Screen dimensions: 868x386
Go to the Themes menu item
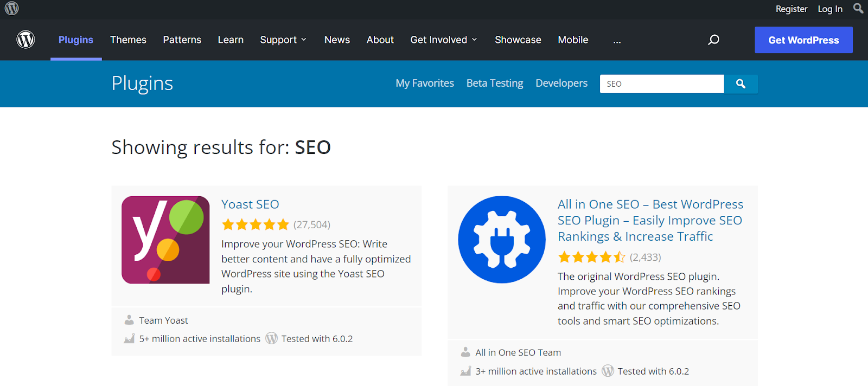tap(128, 40)
